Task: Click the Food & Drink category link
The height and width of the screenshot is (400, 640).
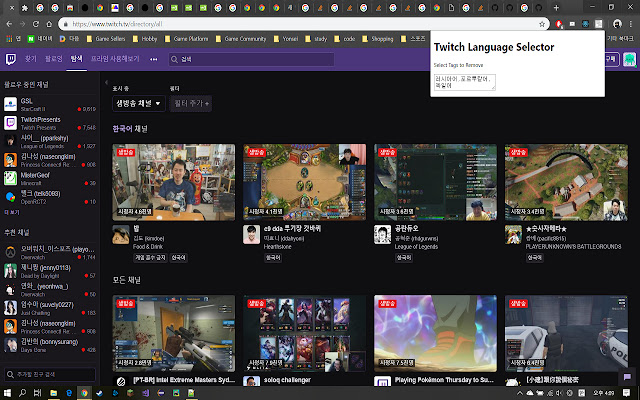Action: [x=148, y=247]
